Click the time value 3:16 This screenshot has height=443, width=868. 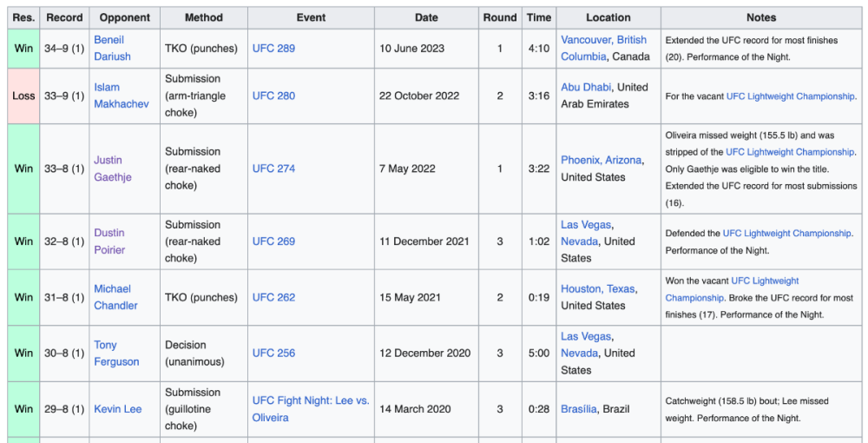click(x=539, y=96)
